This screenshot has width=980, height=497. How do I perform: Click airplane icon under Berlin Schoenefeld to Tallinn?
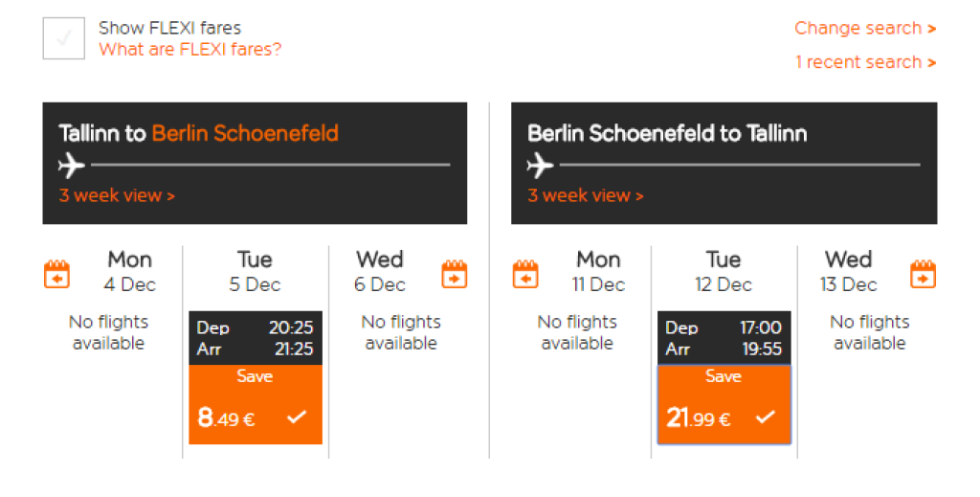pyautogui.click(x=541, y=166)
